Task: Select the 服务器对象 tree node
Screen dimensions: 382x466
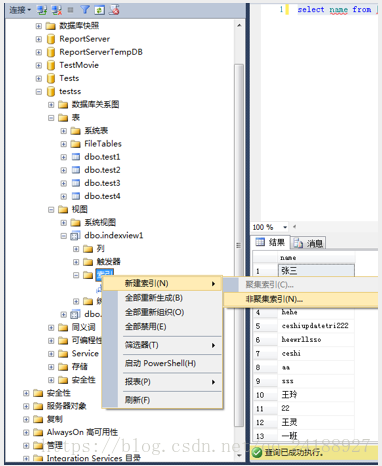Action: (x=66, y=406)
